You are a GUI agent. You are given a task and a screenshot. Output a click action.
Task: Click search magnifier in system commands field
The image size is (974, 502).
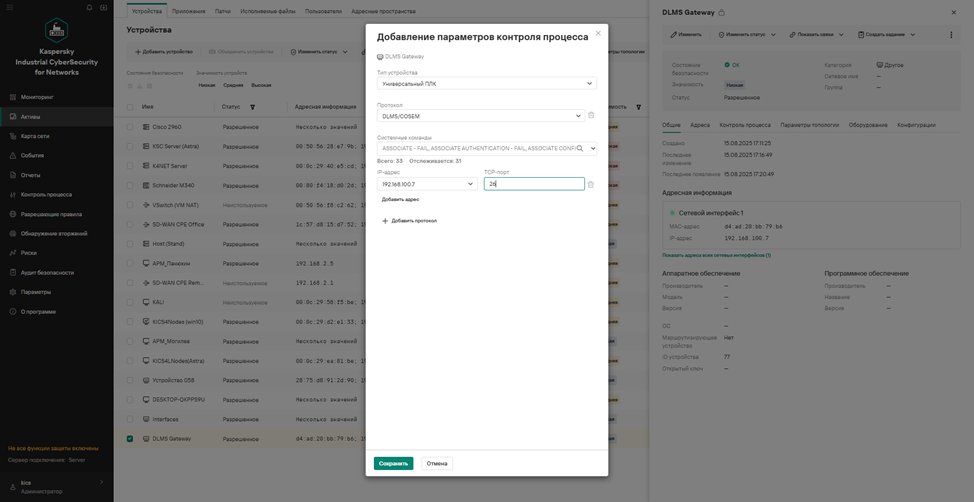pyautogui.click(x=580, y=148)
